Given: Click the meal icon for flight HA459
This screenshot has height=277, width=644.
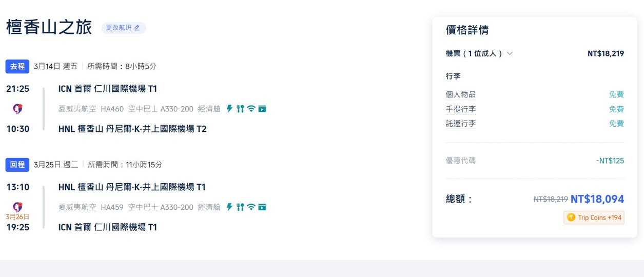Looking at the screenshot, I should coord(240,207).
